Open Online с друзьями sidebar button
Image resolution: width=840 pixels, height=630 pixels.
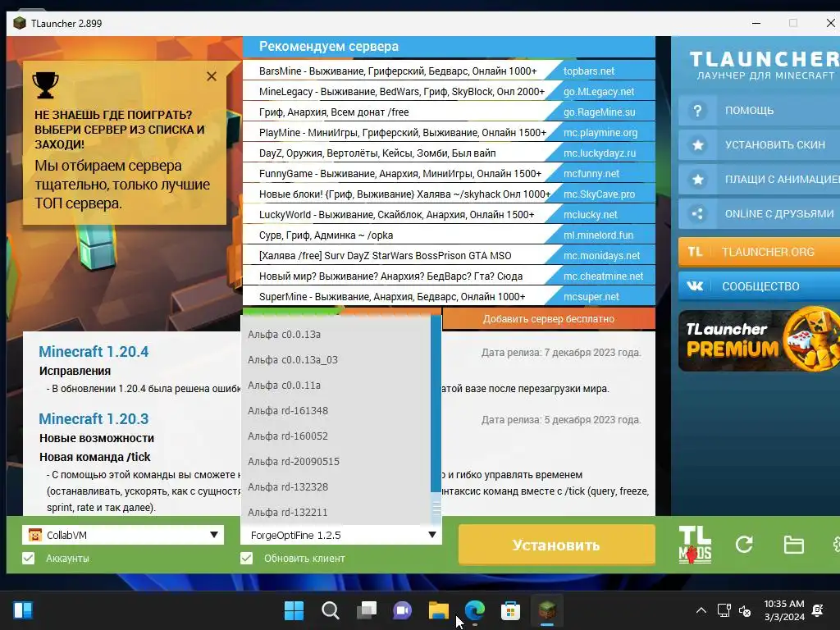[759, 214]
